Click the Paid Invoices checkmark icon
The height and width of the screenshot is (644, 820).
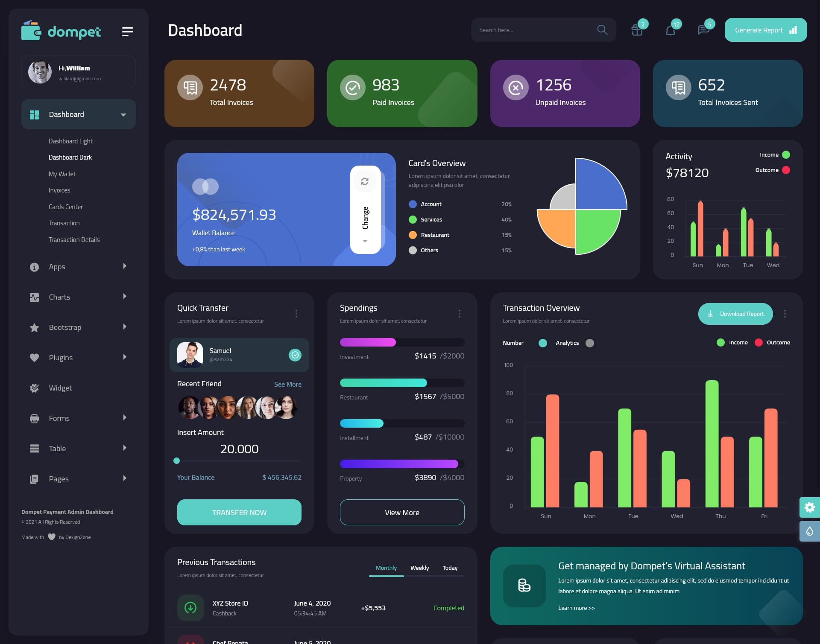point(352,87)
